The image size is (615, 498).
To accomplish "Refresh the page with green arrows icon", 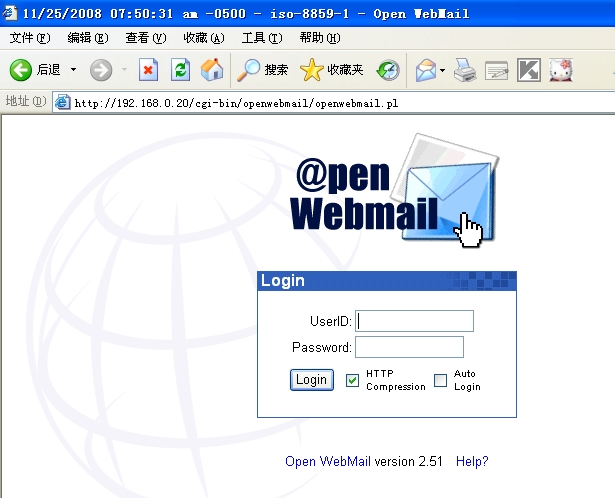I will pos(180,70).
